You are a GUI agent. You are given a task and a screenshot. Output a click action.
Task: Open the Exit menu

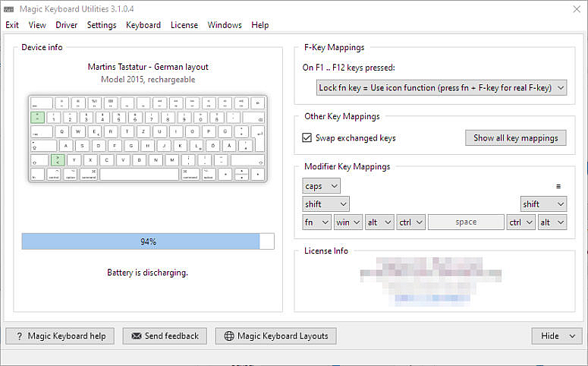click(x=12, y=25)
